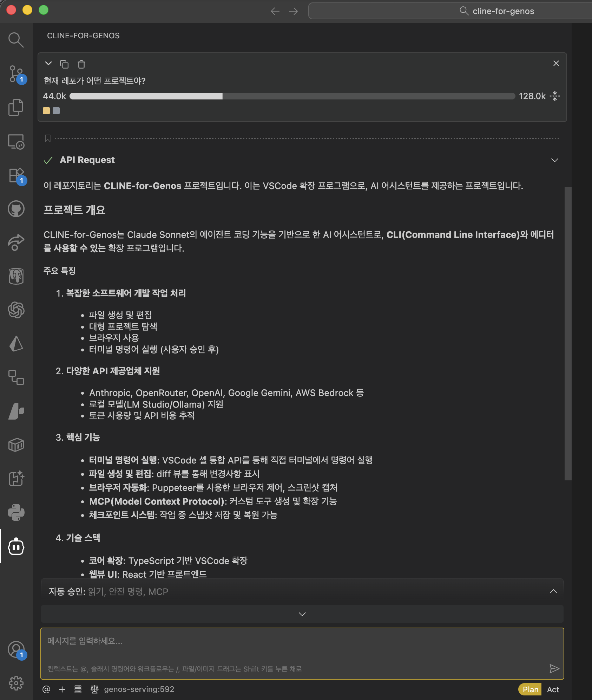
Task: Click the scroll-to-bottom chevron bar
Action: coord(302,614)
